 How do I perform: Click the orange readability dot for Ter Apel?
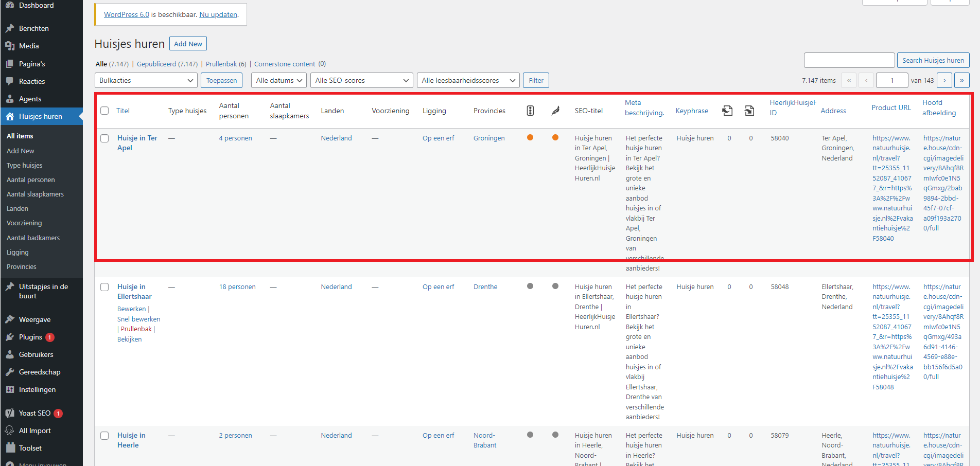[x=555, y=137]
